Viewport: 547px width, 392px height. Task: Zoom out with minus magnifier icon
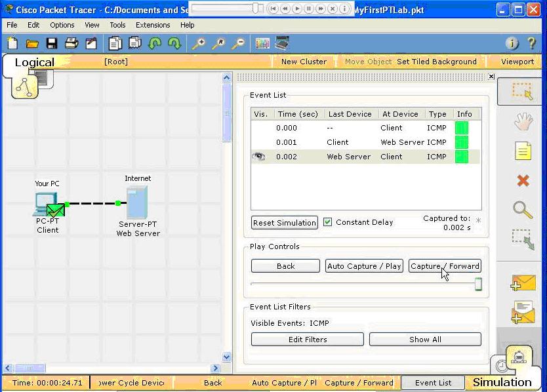239,44
